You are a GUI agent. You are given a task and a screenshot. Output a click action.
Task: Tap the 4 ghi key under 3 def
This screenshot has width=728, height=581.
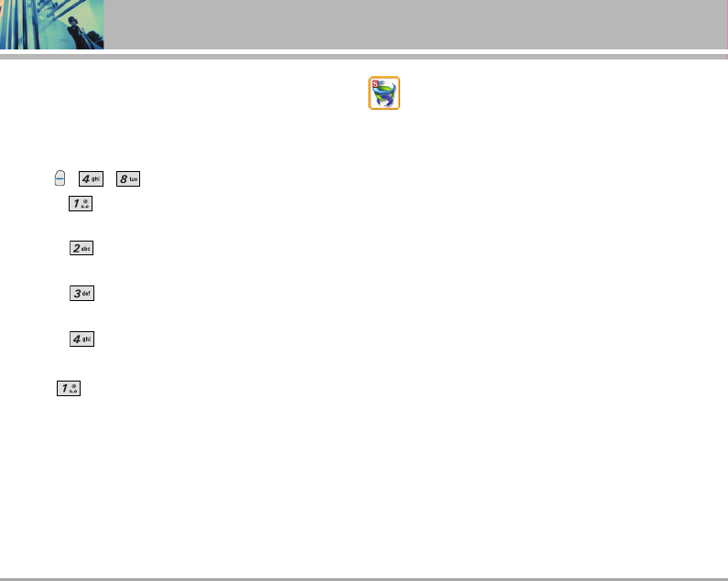[82, 339]
